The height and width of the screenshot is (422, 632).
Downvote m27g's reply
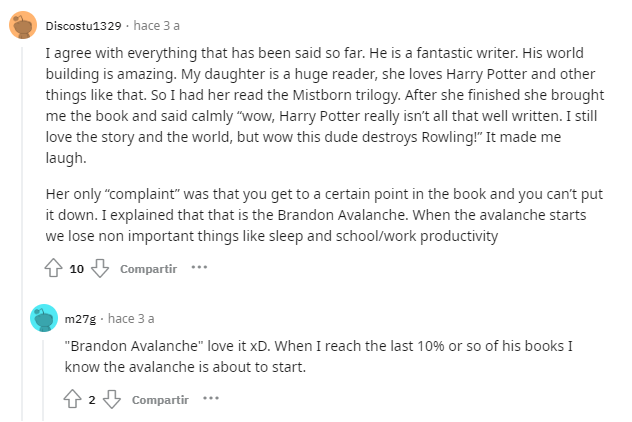111,400
